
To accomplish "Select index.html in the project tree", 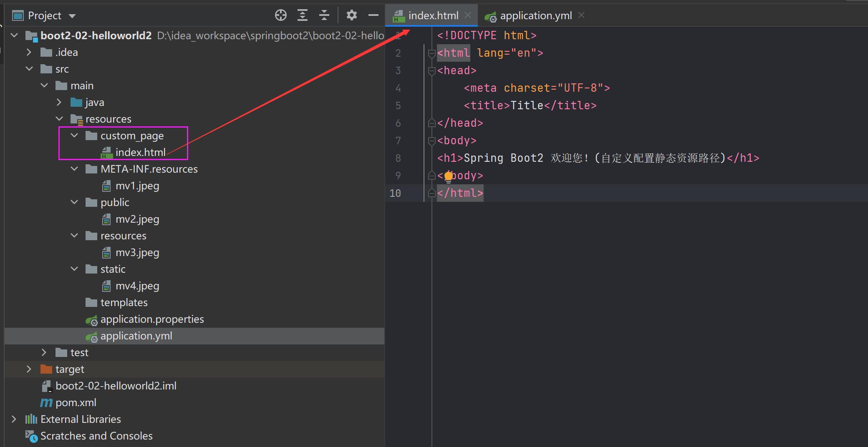I will (x=140, y=153).
